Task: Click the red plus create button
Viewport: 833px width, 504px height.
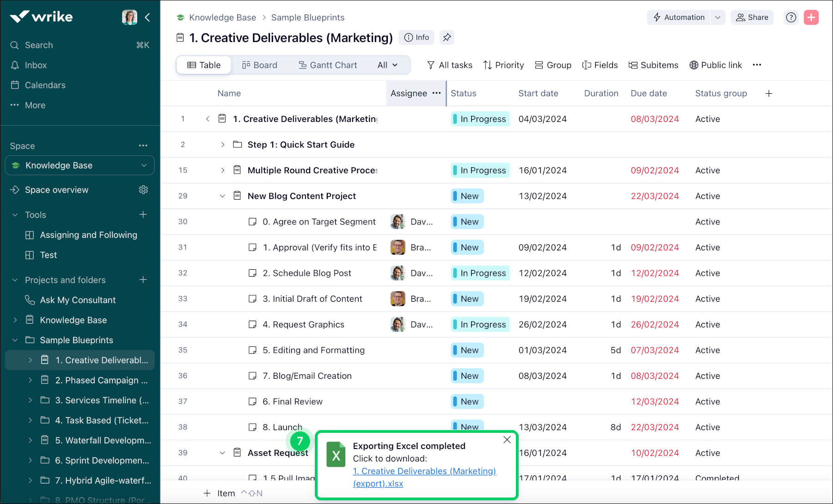Action: (811, 18)
